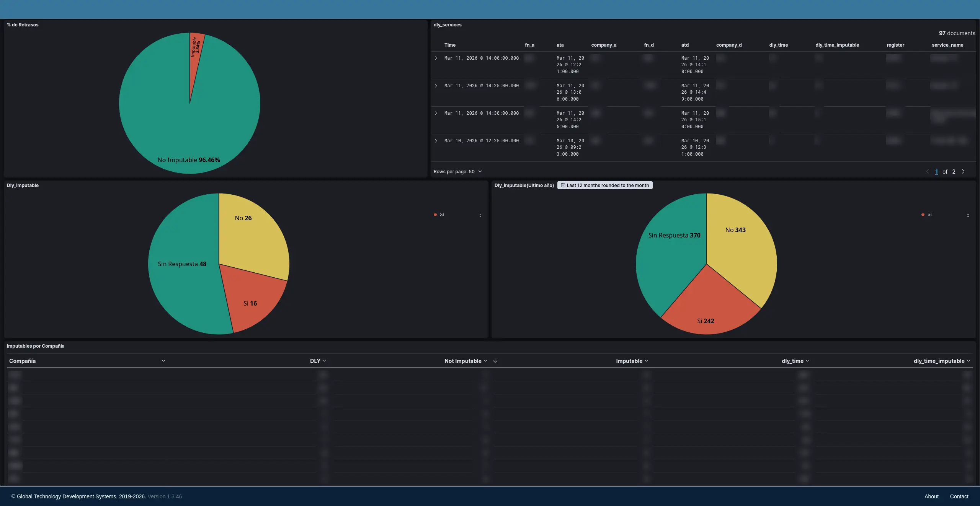Click previous page arrow in dly_services
Viewport: 980px width, 506px height.
[927, 171]
